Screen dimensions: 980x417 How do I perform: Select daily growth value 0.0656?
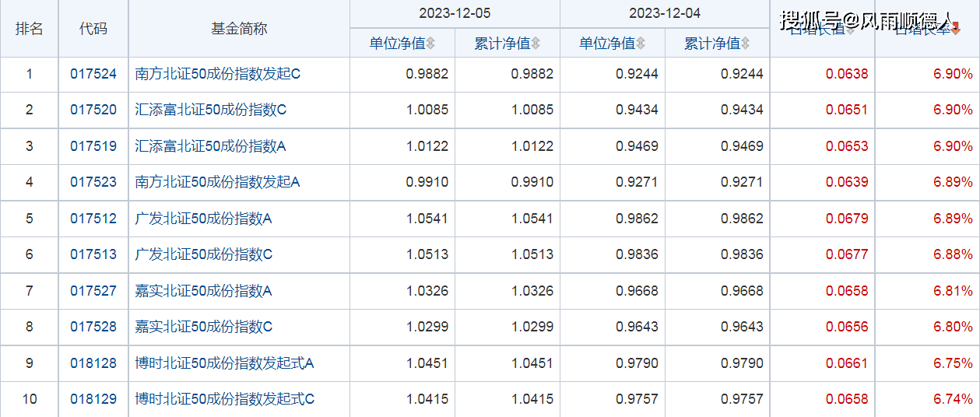click(847, 327)
